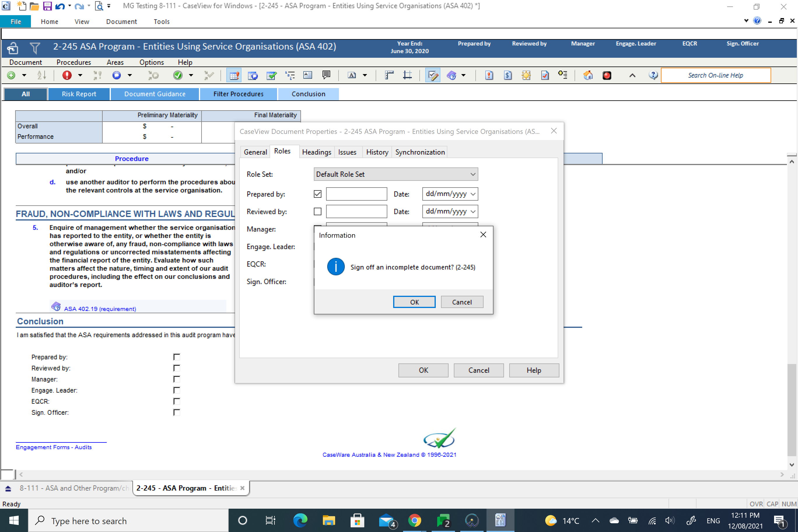This screenshot has height=532, width=798.
Task: Click the home house toolbar icon
Action: 588,75
